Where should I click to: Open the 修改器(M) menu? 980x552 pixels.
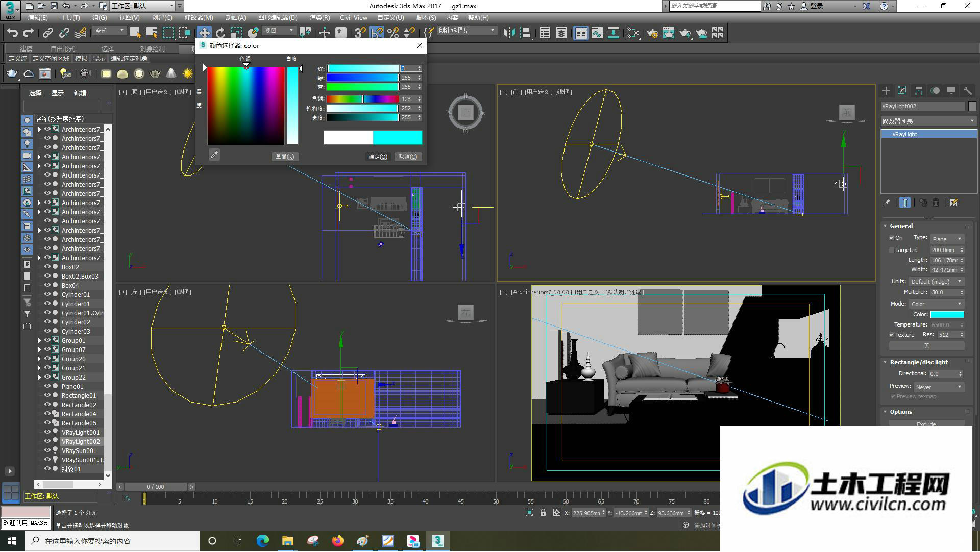pos(199,17)
